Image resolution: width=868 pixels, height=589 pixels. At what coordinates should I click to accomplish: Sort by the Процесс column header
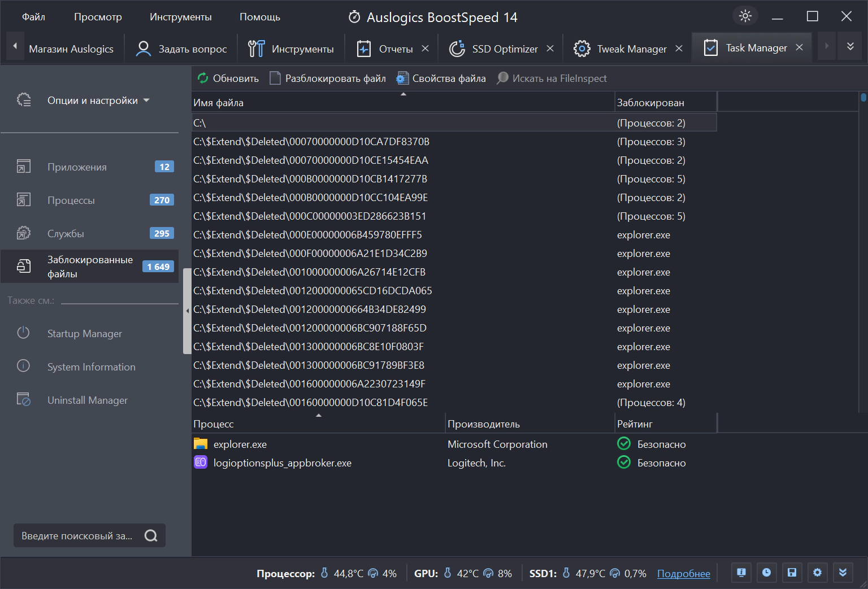pyautogui.click(x=318, y=424)
